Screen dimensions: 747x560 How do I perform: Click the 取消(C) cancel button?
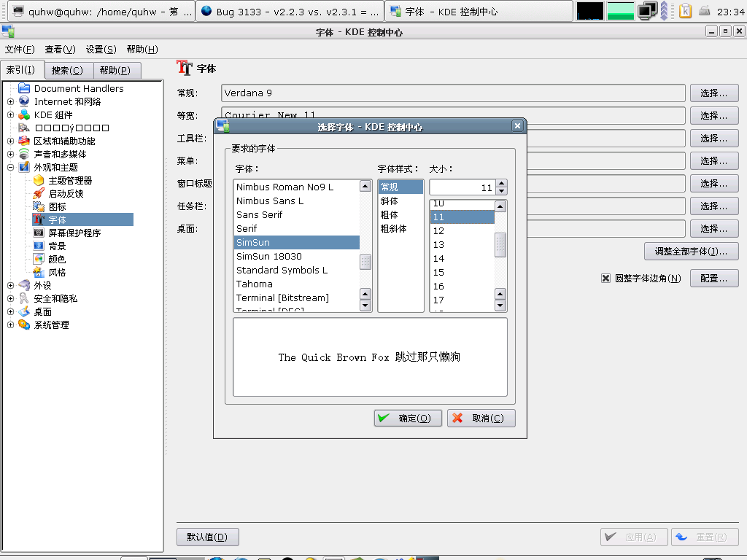pos(481,418)
